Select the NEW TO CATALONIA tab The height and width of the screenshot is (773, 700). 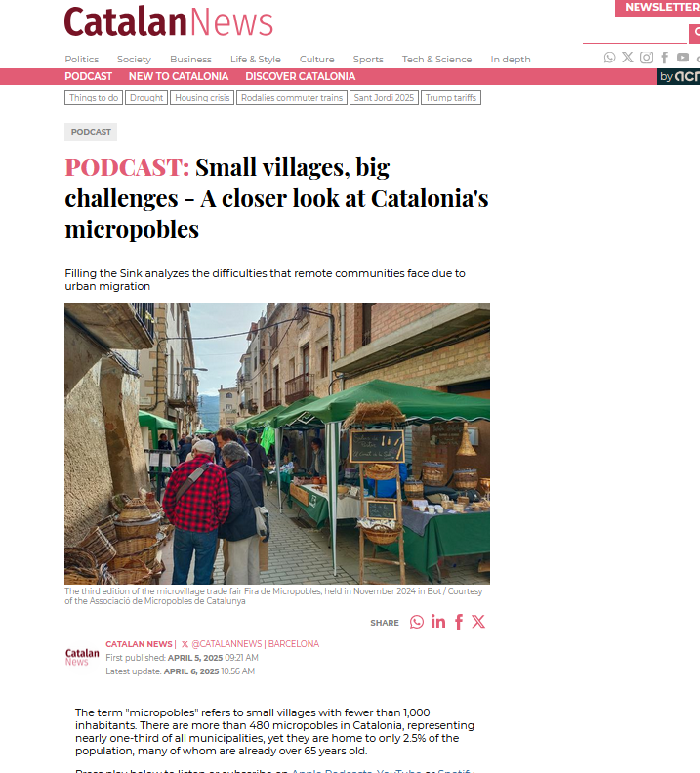pyautogui.click(x=179, y=76)
